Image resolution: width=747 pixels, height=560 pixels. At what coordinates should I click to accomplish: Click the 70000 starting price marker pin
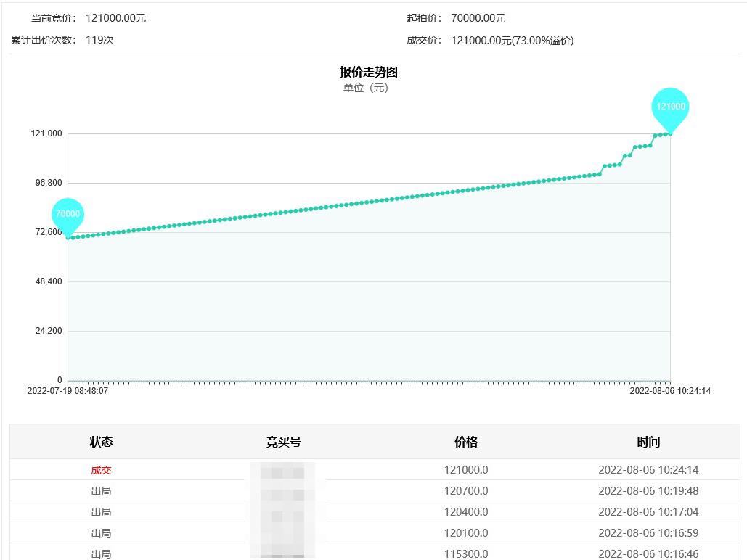[68, 214]
